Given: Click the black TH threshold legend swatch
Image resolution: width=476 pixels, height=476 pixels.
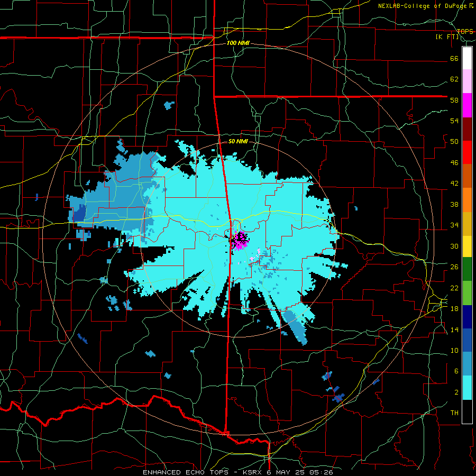Looking at the screenshot, I should point(467,411).
